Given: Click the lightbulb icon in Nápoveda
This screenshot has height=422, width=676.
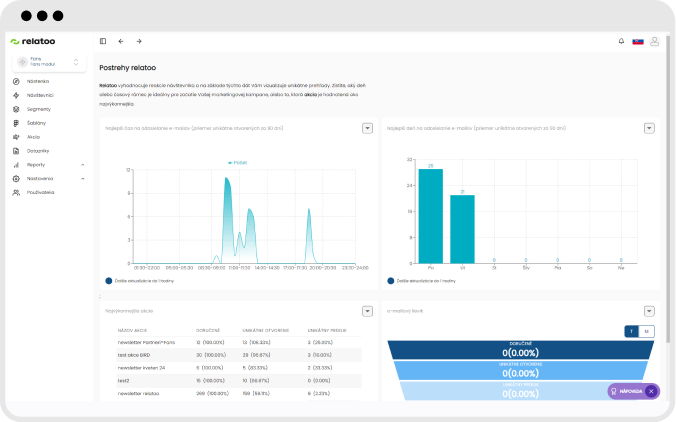Looking at the screenshot, I should [x=613, y=391].
